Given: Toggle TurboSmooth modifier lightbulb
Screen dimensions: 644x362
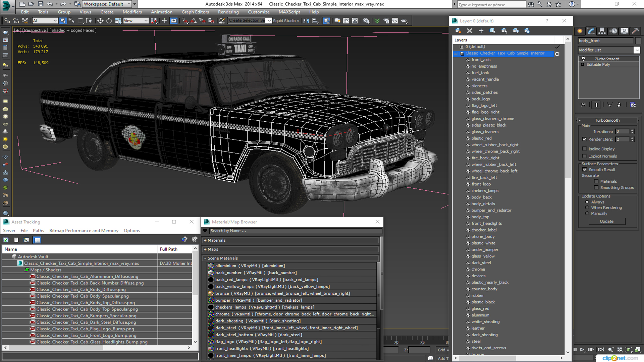Looking at the screenshot, I should (x=583, y=59).
